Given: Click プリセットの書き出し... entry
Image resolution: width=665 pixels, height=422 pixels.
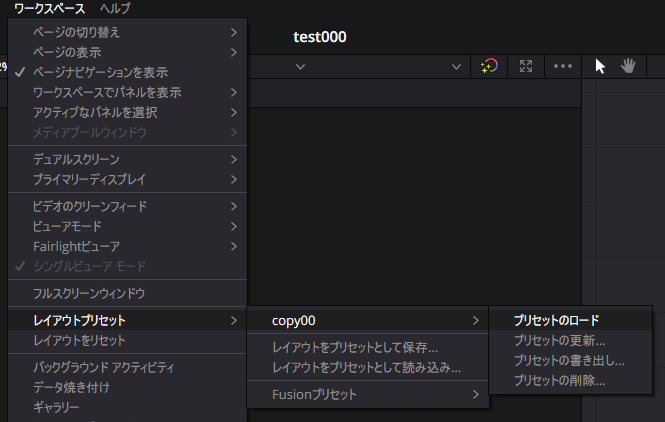Looking at the screenshot, I should tap(570, 361).
